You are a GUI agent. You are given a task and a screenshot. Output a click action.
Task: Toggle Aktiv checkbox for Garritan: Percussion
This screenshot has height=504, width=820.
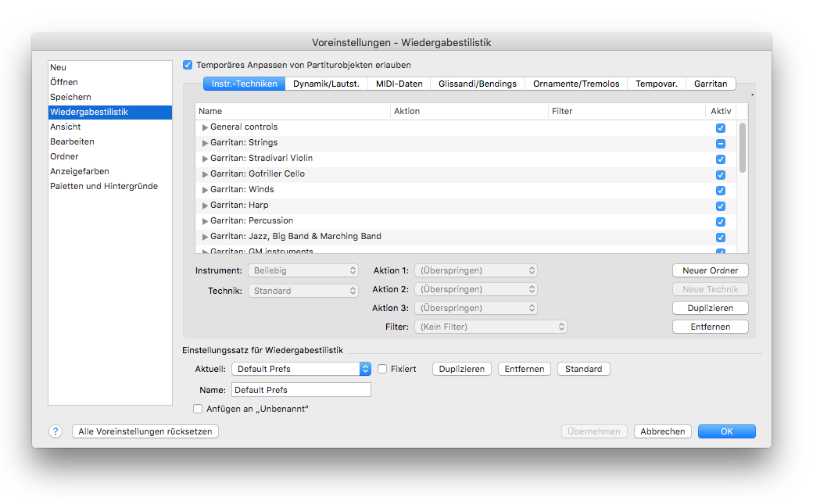[x=721, y=222]
